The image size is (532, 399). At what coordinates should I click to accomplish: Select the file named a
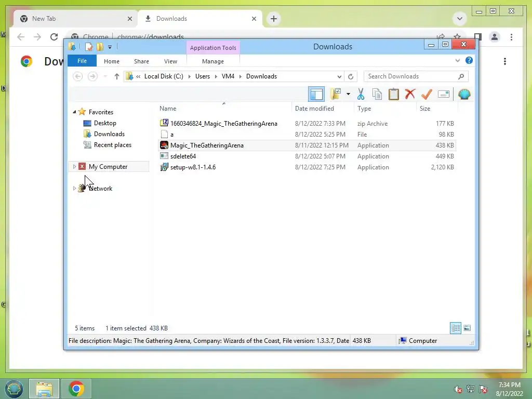307,135
